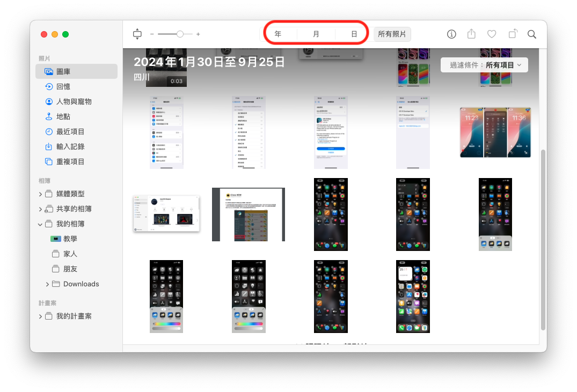The width and height of the screenshot is (577, 392).
Task: Click the 地點 map pin icon
Action: 48,116
